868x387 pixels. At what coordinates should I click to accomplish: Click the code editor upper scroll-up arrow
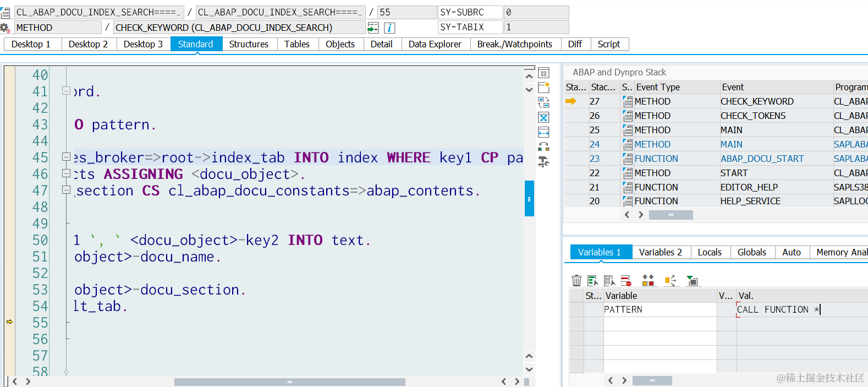pyautogui.click(x=529, y=77)
